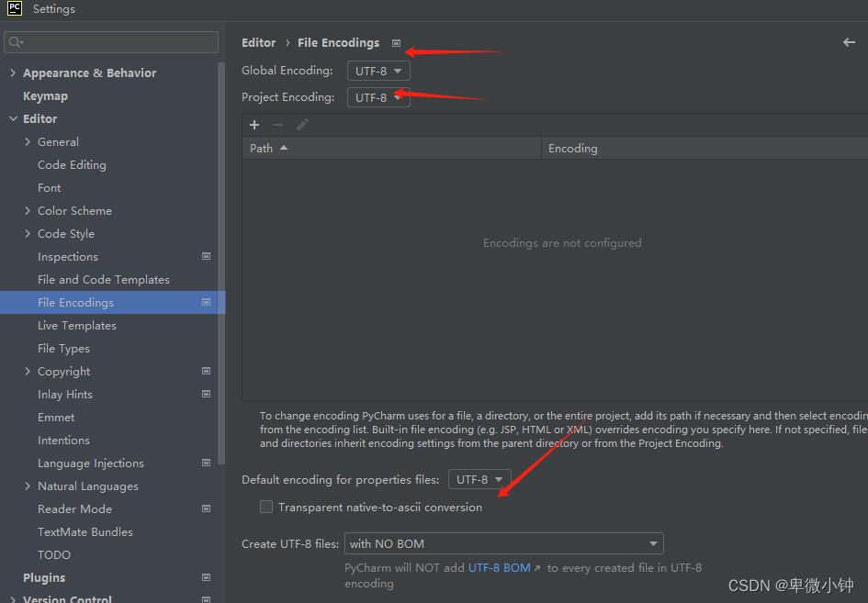Expand the Appearance & Behavior section

coord(13,73)
